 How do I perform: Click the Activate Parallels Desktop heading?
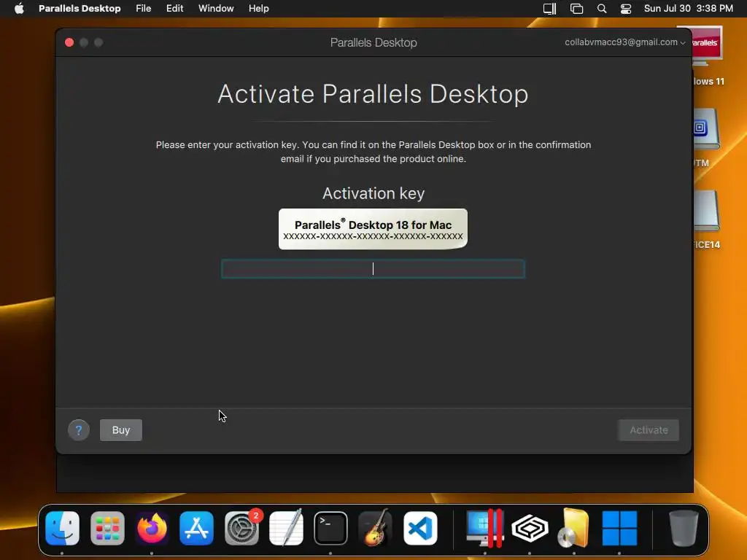373,94
